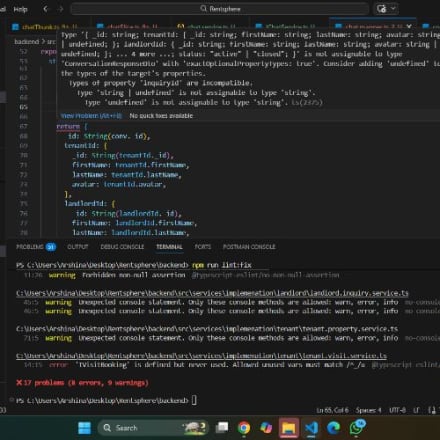Change the LF end-of-line setting

416,410
